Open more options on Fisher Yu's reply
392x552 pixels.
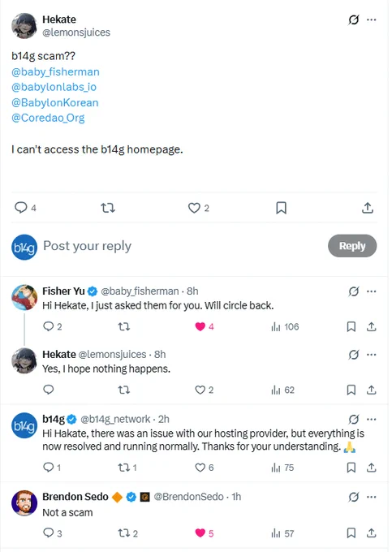pyautogui.click(x=371, y=291)
